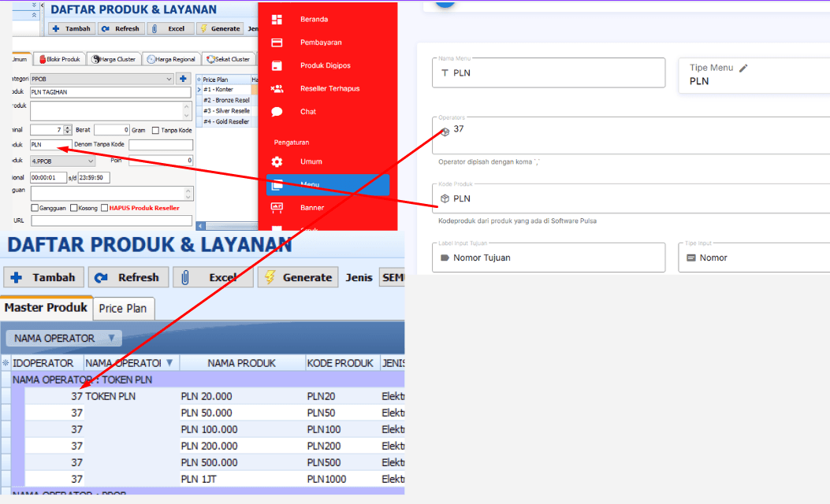Click the blue plus icon next to Kategori
This screenshot has height=504, width=830.
pyautogui.click(x=183, y=80)
